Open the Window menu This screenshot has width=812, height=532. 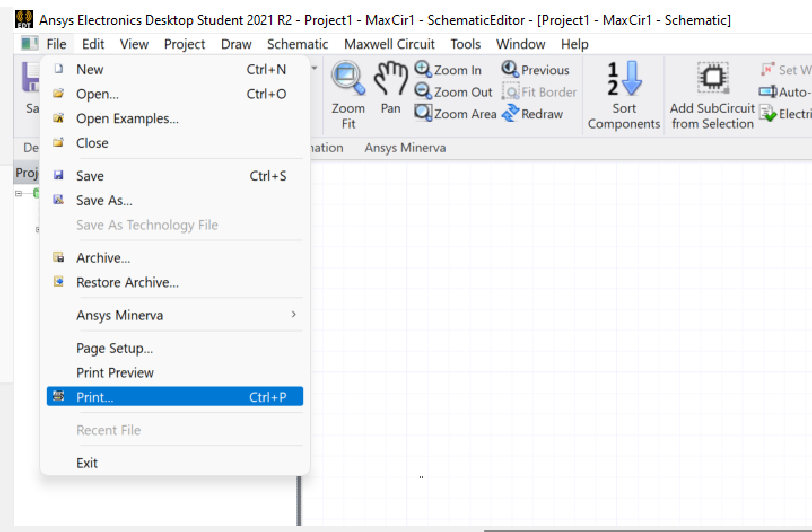521,44
